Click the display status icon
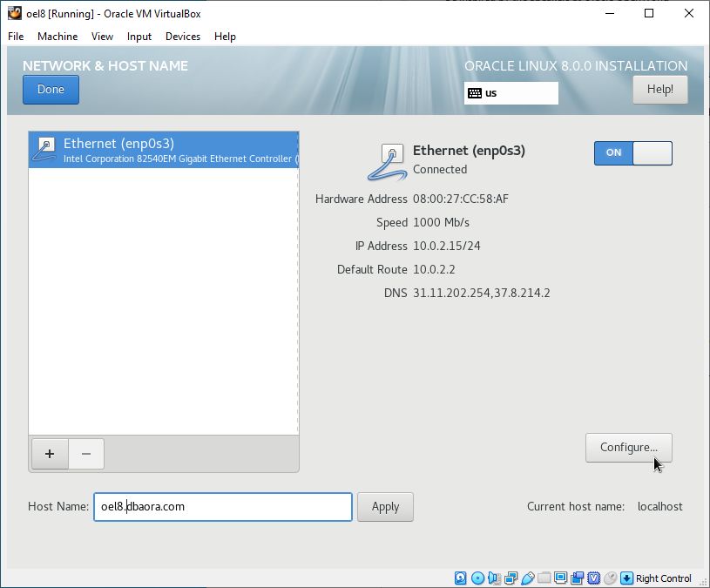The image size is (710, 588). tap(560, 578)
